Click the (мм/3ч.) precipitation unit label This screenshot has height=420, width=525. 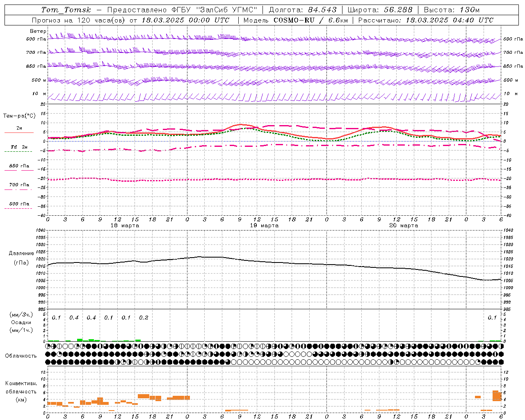pos(21,315)
